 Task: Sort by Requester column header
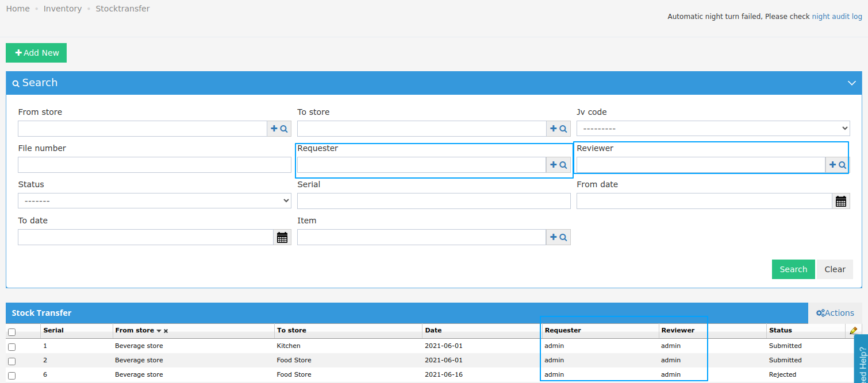pyautogui.click(x=563, y=330)
